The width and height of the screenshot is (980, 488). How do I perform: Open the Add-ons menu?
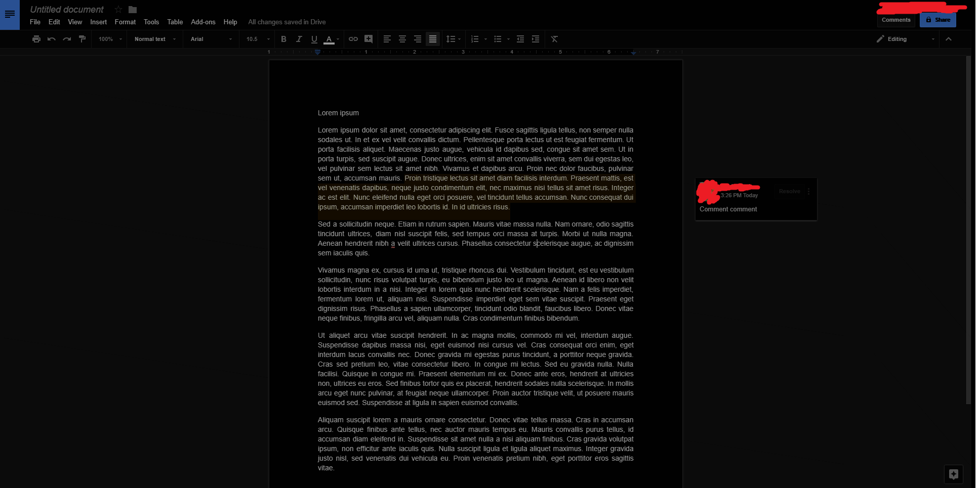[203, 22]
